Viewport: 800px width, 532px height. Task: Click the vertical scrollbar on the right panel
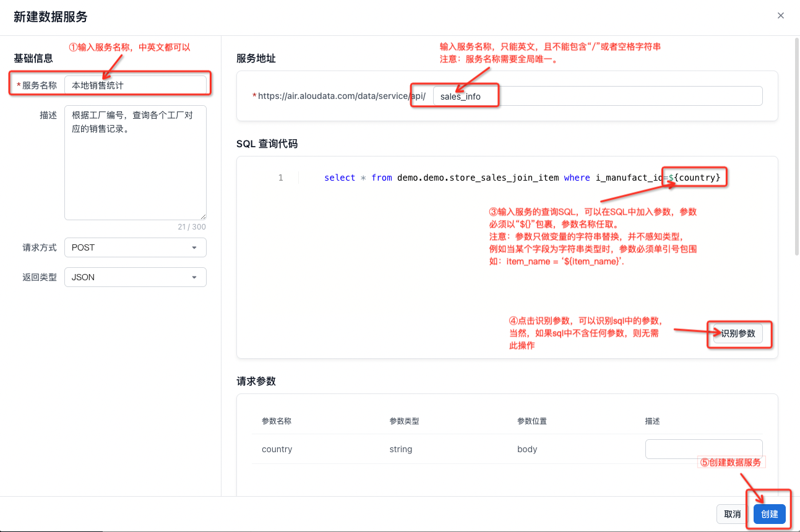pyautogui.click(x=796, y=186)
